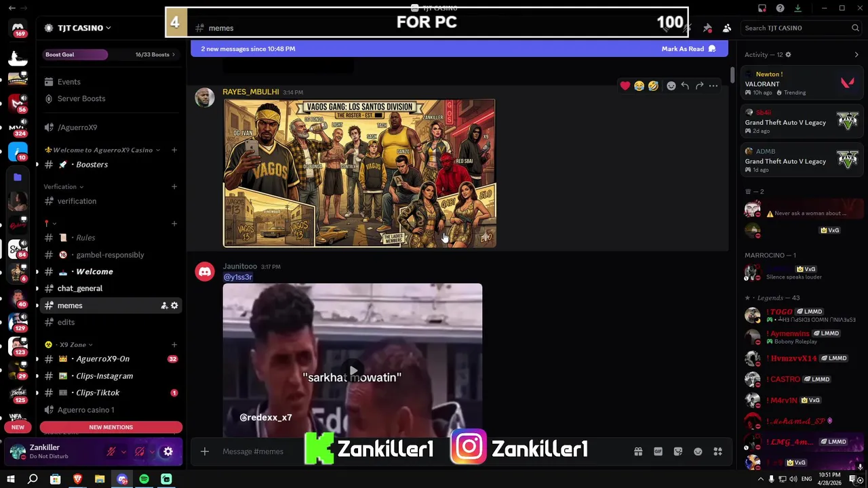Click the green download update icon
The height and width of the screenshot is (488, 868).
click(x=797, y=8)
